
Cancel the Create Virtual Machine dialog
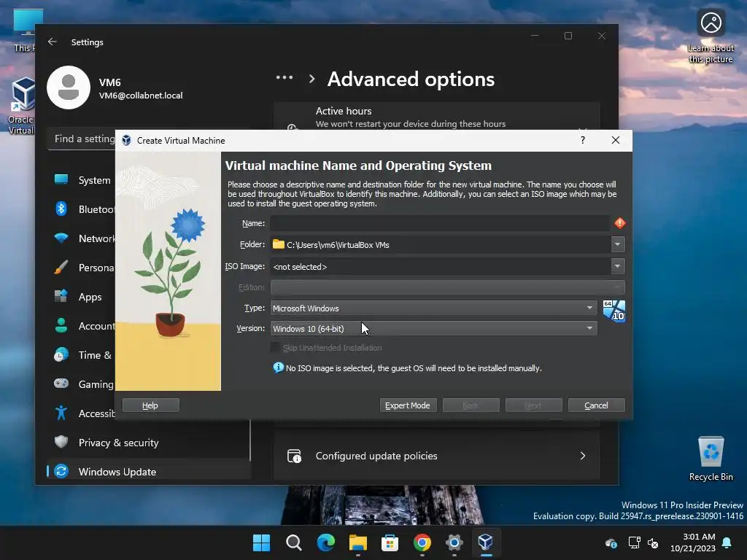pyautogui.click(x=597, y=405)
